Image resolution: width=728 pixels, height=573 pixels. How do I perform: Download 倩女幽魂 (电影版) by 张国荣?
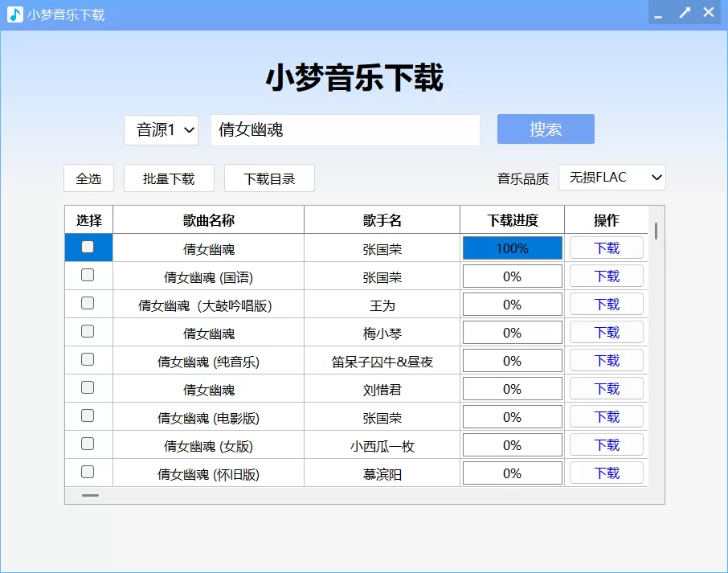(x=607, y=416)
